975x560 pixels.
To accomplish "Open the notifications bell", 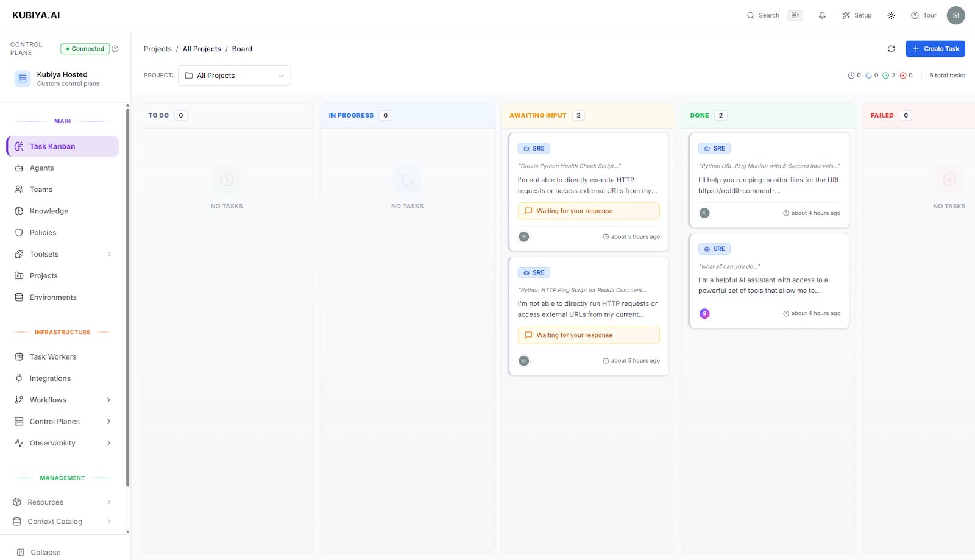I will 822,15.
